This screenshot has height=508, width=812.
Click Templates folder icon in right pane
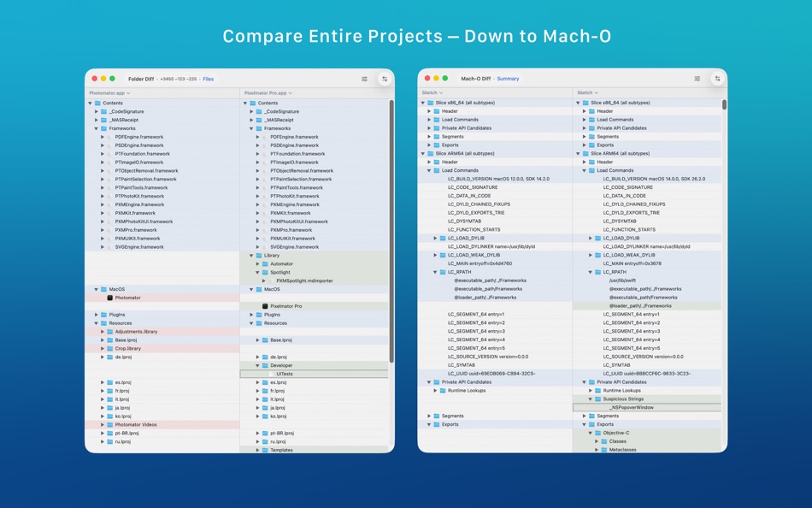point(265,450)
